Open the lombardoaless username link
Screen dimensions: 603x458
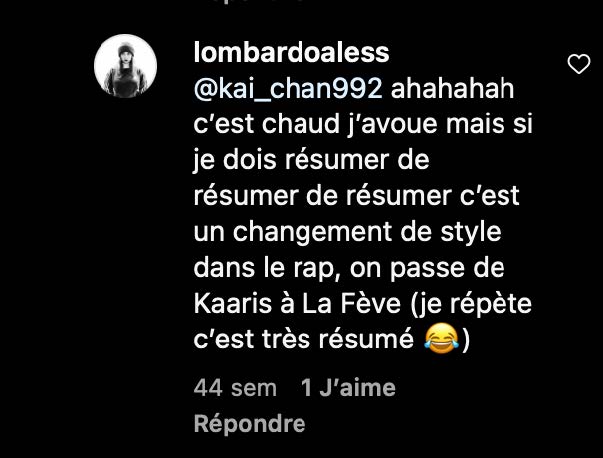coord(292,53)
